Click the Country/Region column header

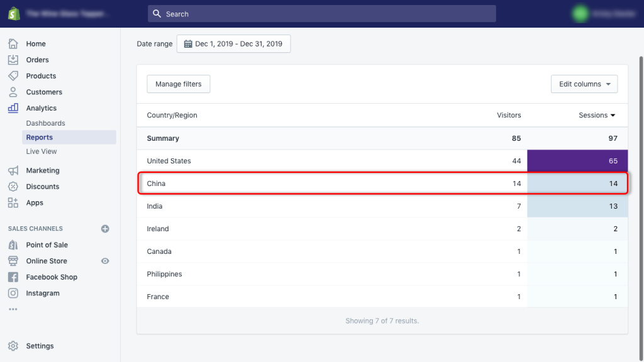[172, 116]
